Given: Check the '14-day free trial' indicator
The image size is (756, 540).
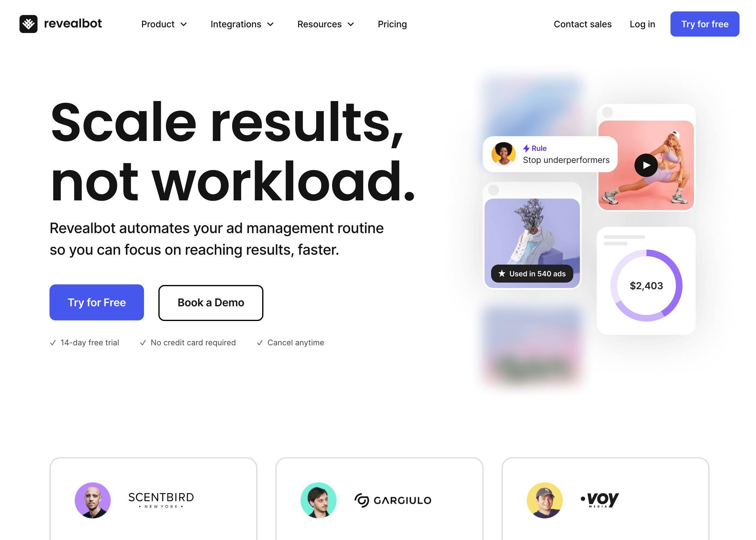Looking at the screenshot, I should pos(84,343).
